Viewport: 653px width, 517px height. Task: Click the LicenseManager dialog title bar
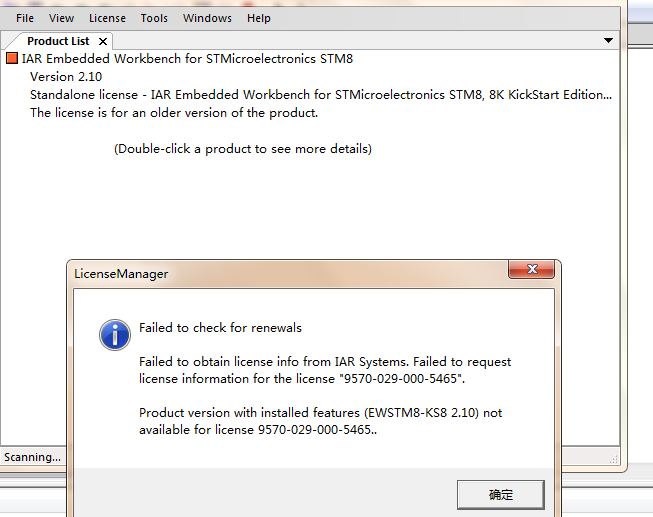pyautogui.click(x=287, y=274)
